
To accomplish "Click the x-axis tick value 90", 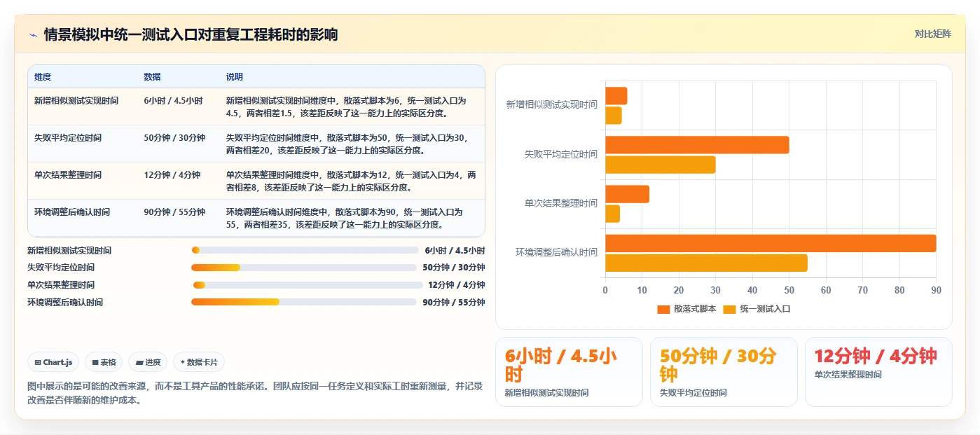I will pos(936,290).
